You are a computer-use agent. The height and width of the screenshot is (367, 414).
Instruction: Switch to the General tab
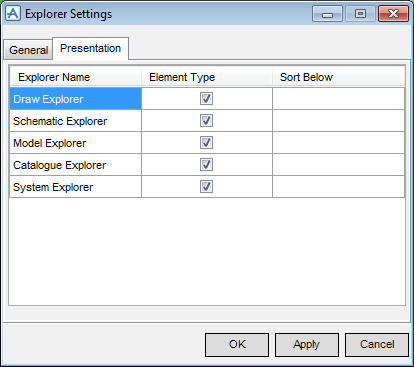tap(28, 50)
